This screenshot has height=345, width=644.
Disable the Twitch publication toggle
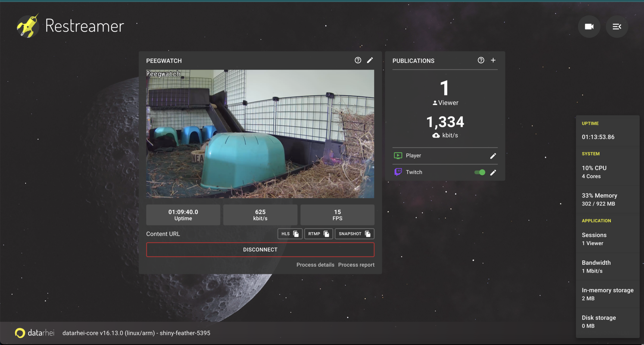(479, 172)
